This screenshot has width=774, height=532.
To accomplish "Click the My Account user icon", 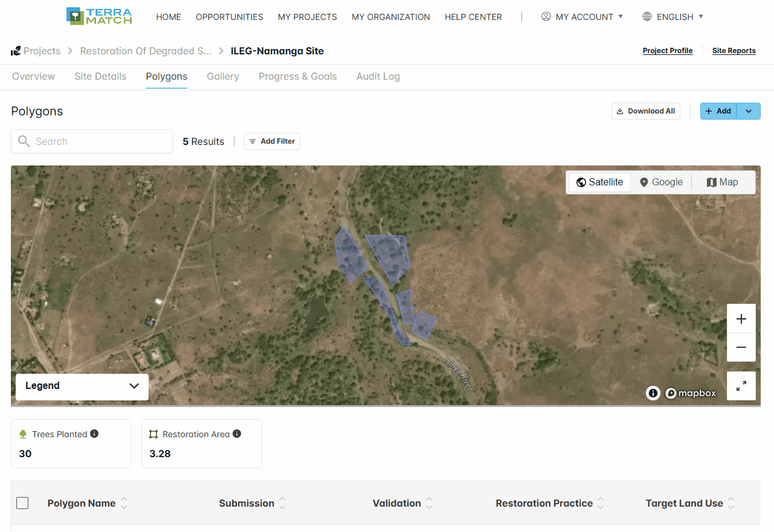I will pos(546,16).
